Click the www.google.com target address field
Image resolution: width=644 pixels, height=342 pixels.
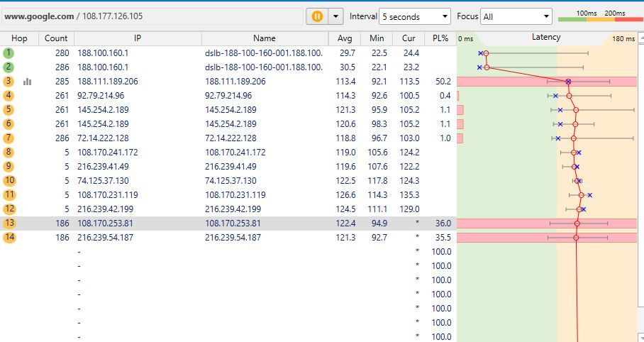point(152,16)
